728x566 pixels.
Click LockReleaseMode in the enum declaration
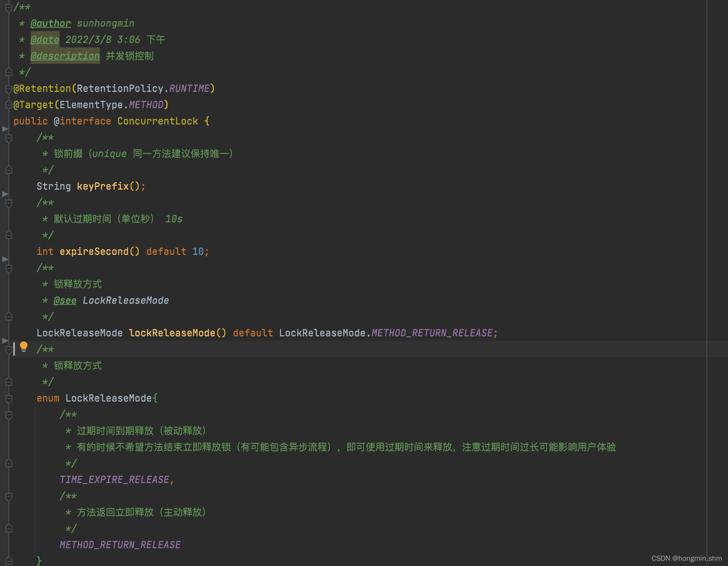(108, 398)
